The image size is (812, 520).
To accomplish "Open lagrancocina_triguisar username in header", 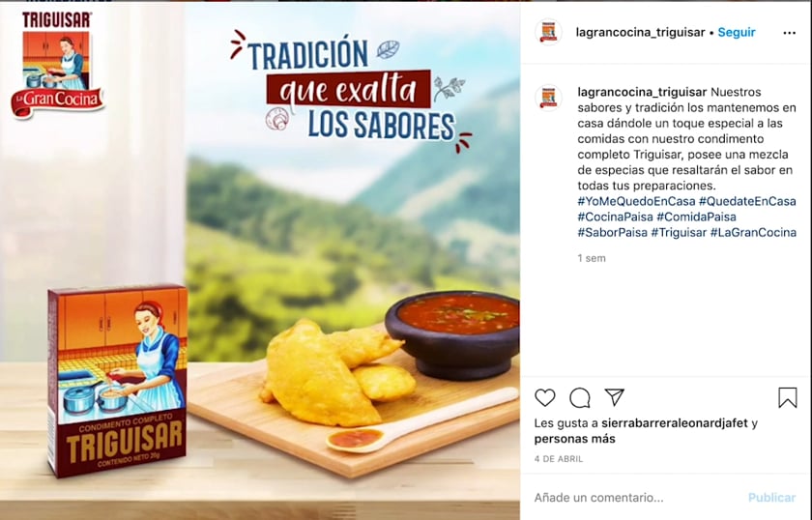I will (640, 32).
